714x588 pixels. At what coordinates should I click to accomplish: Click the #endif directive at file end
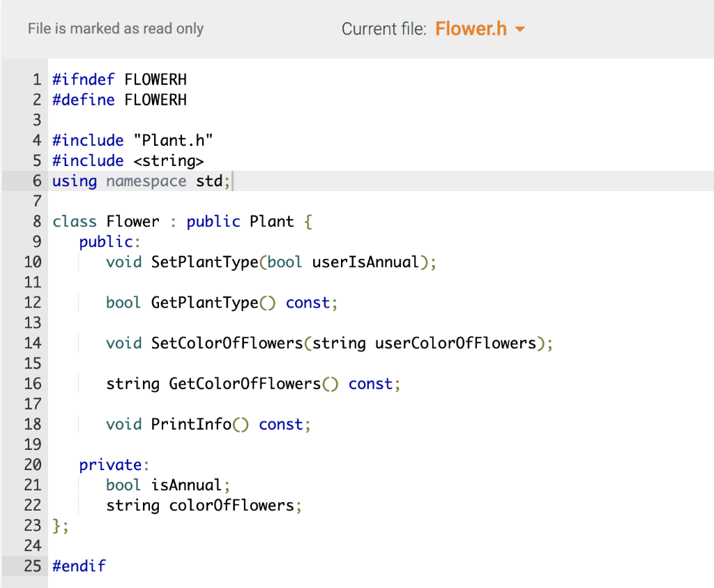coord(79,566)
